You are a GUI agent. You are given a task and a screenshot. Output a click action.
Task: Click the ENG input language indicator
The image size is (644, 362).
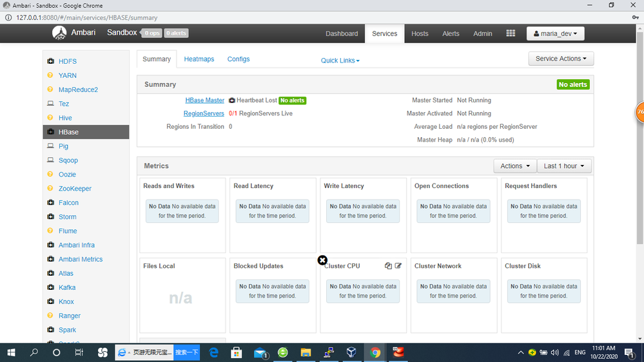tap(580, 352)
